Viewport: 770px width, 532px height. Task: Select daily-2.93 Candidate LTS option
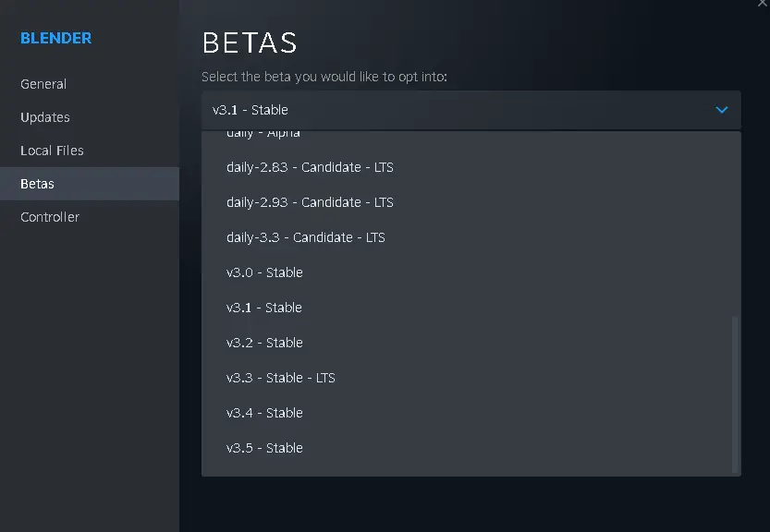471,202
